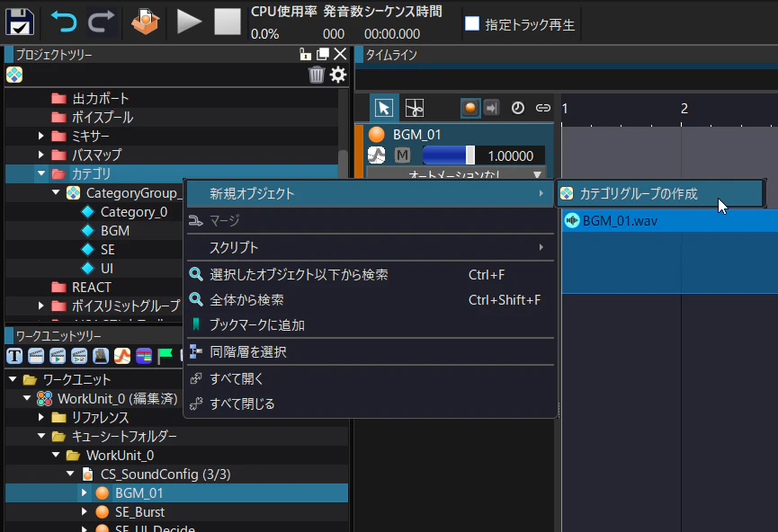The height and width of the screenshot is (532, 778).
Task: Click the metronome icon in work unit toolbar
Action: pos(101,356)
